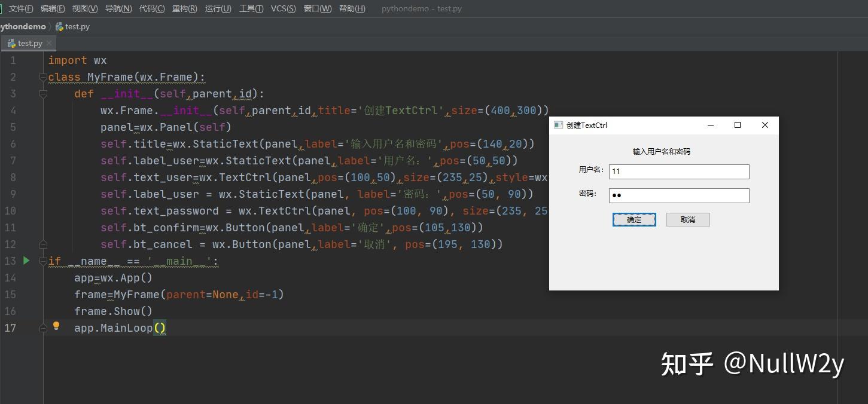Open the 窗口(W) menu

[318, 8]
